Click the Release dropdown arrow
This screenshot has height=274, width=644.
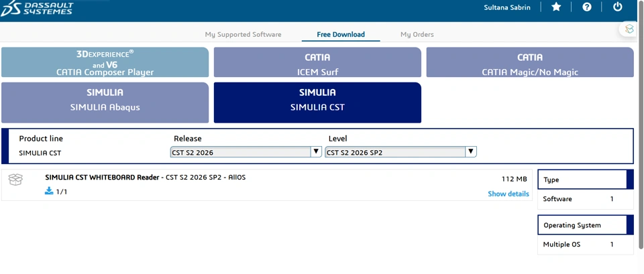tap(316, 152)
